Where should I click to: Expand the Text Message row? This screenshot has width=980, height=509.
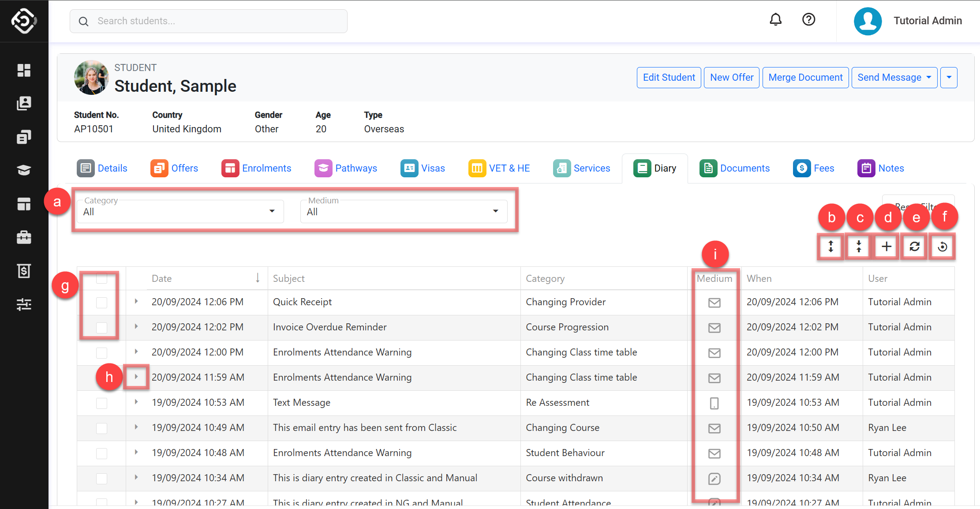click(136, 402)
